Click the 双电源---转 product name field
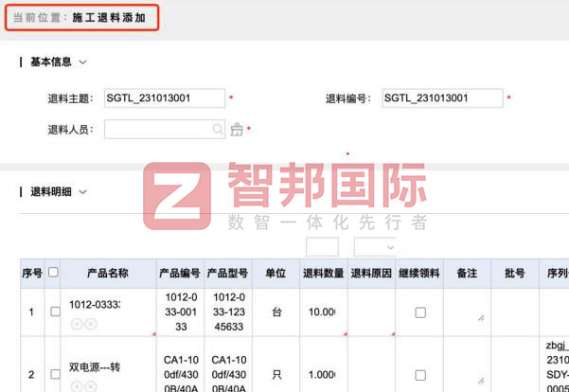The height and width of the screenshot is (392, 569). [95, 367]
